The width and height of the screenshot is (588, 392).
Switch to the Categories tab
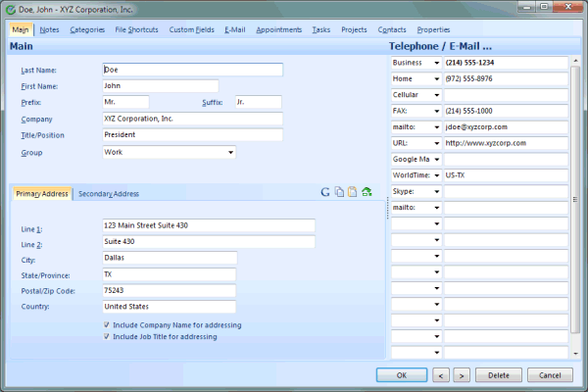pyautogui.click(x=87, y=29)
